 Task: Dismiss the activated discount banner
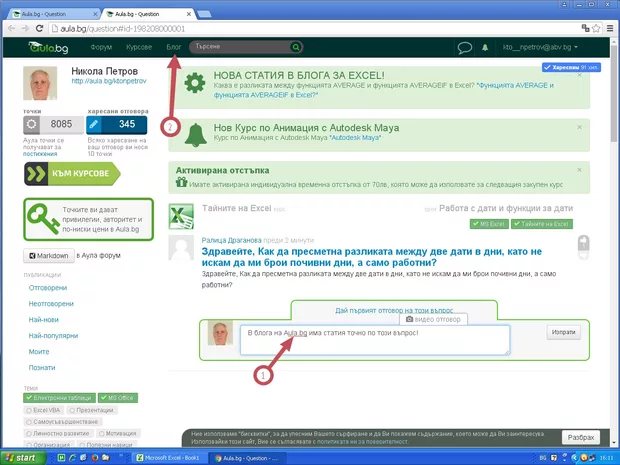point(579,170)
